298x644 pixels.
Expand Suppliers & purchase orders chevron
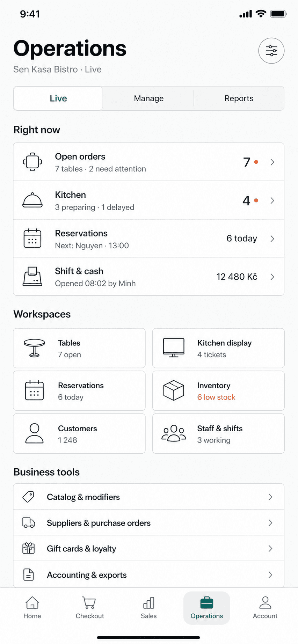click(270, 523)
